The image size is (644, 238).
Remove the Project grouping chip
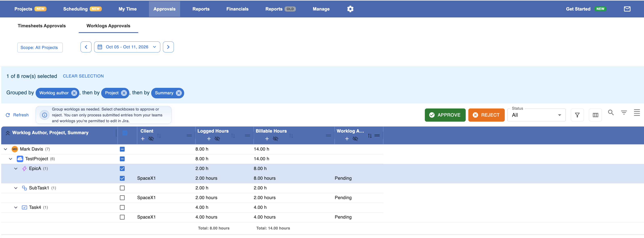[124, 93]
